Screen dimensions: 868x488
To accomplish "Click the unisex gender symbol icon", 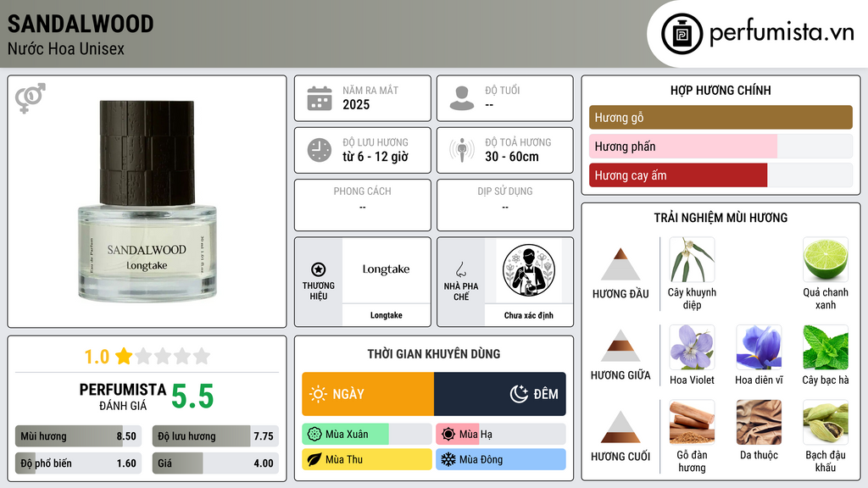I will [30, 98].
